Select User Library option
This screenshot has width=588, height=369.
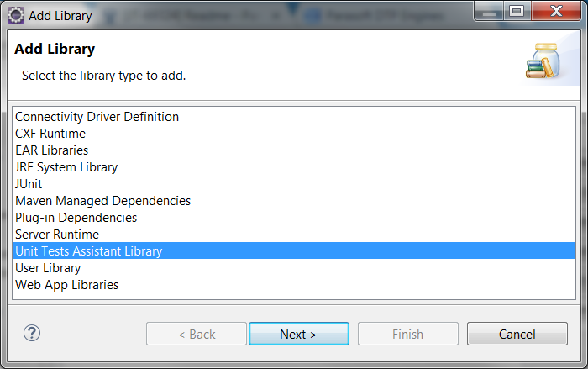(x=294, y=268)
